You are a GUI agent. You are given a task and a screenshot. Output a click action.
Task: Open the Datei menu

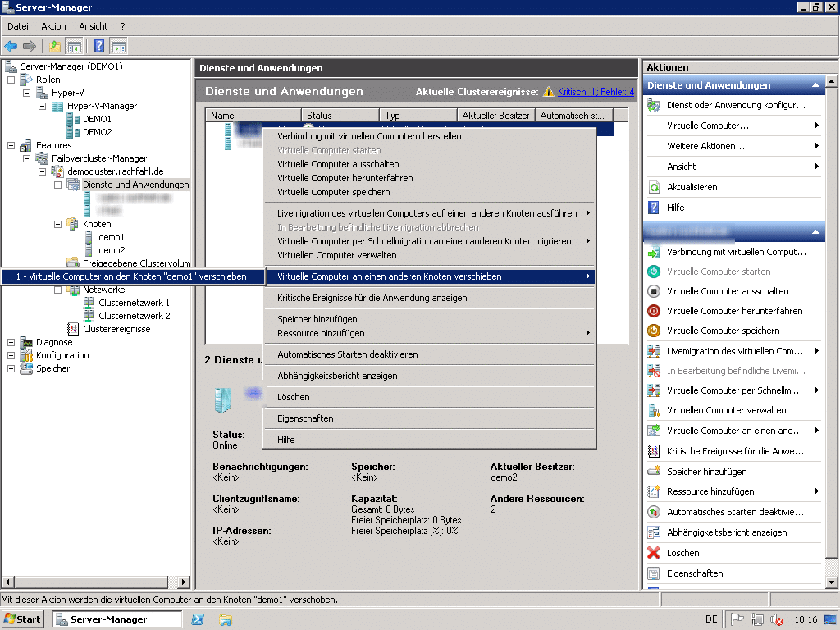point(18,26)
